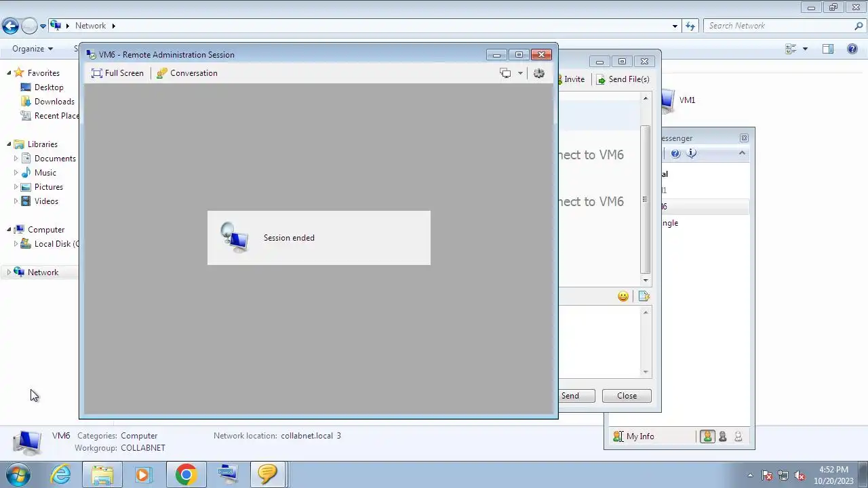Open Windows Media Player from taskbar
Image resolution: width=868 pixels, height=488 pixels.
[x=143, y=474]
